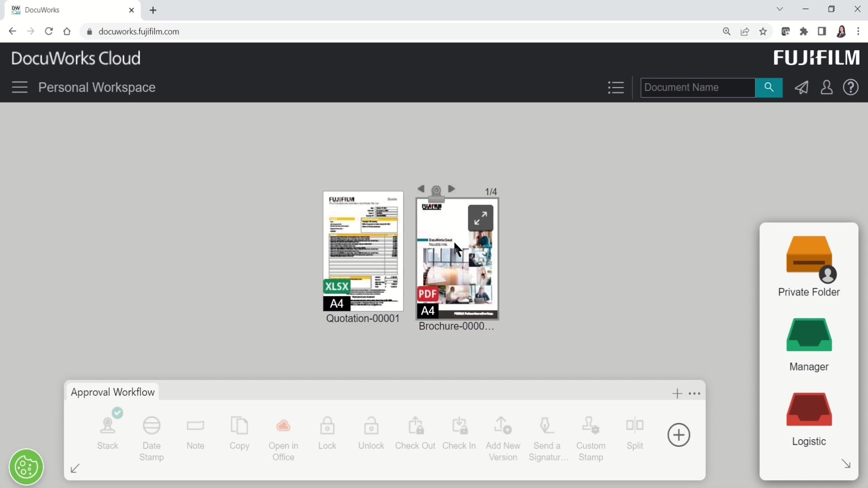Image resolution: width=868 pixels, height=488 pixels.
Task: Focus the Document Name search field
Action: 698,87
